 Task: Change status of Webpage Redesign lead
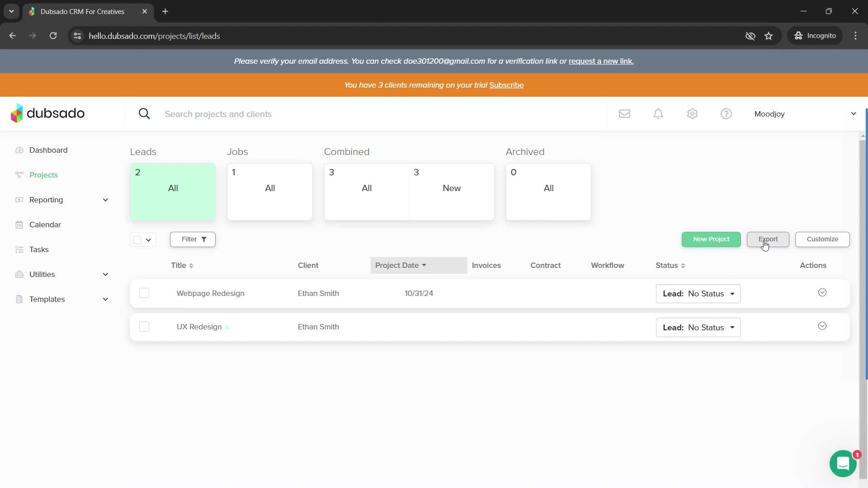point(698,294)
